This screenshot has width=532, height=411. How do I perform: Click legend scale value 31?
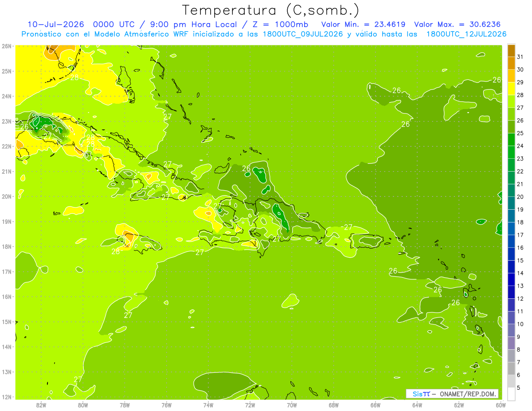tap(520, 57)
